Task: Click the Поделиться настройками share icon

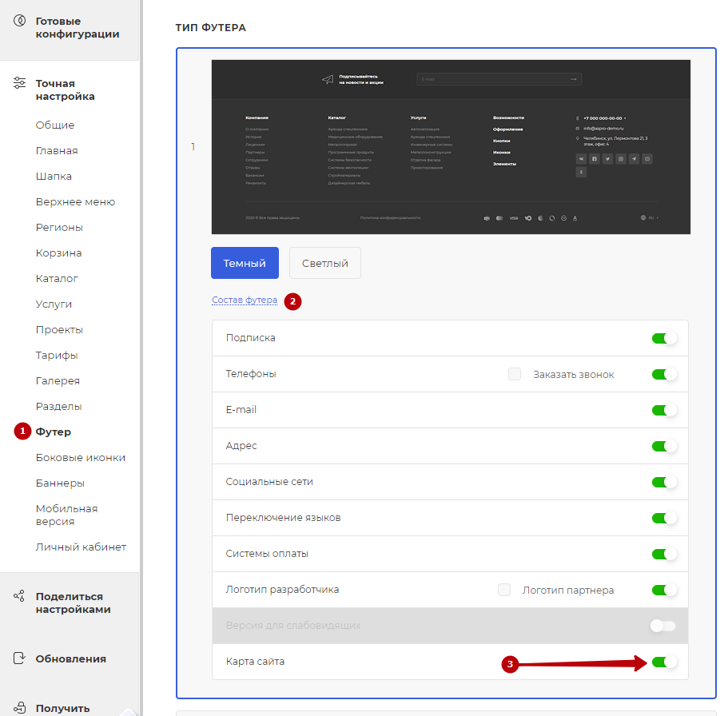Action: point(19,596)
